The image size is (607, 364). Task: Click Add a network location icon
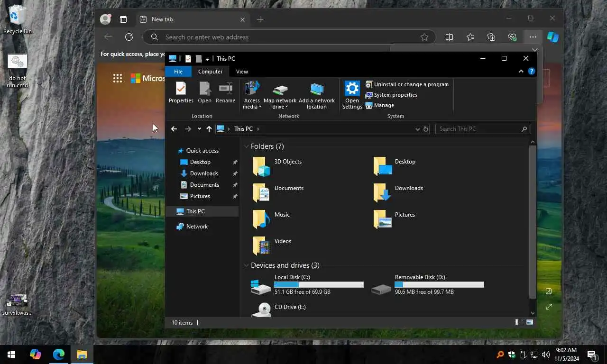(x=316, y=89)
